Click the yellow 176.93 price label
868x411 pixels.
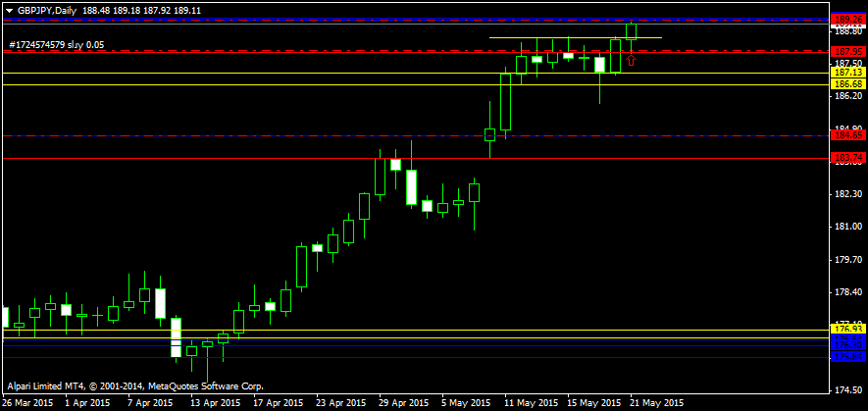(848, 330)
